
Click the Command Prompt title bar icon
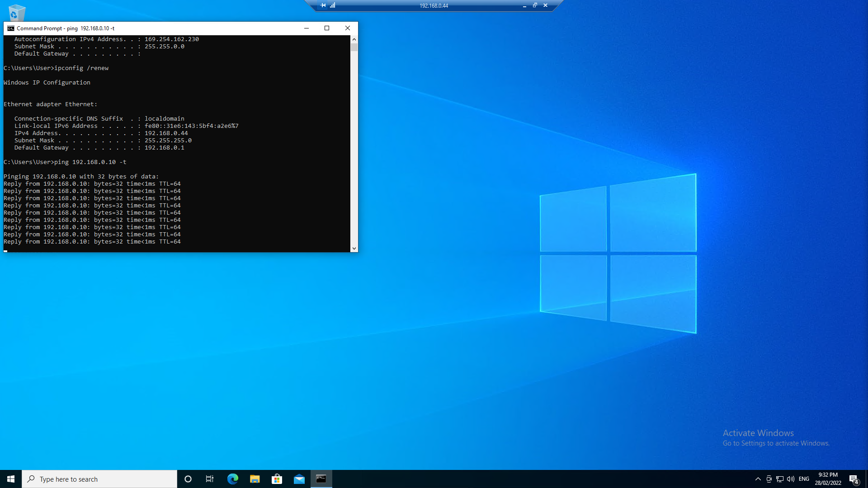[x=10, y=28]
